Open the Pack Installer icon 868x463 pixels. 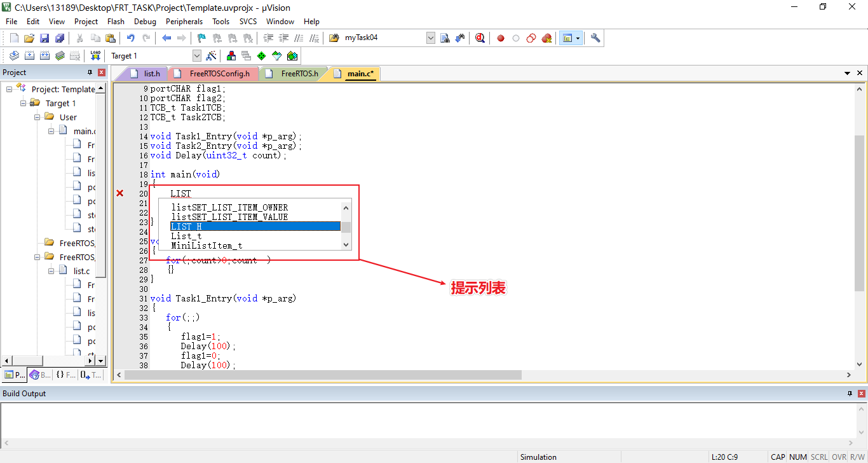point(292,56)
